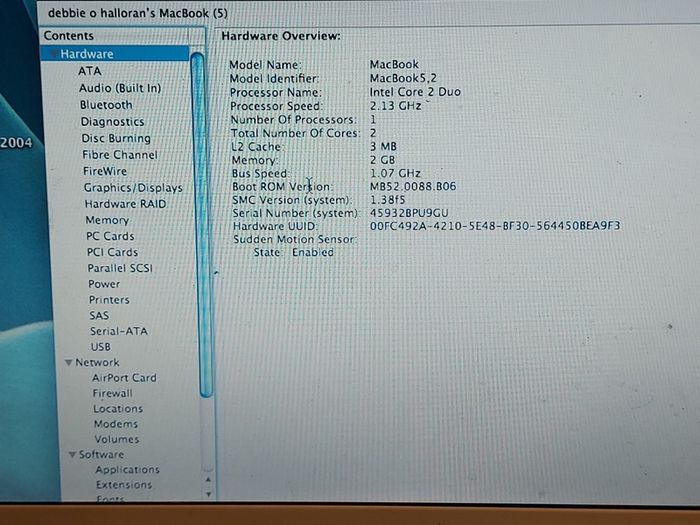Select Modems under Network

pyautogui.click(x=116, y=424)
